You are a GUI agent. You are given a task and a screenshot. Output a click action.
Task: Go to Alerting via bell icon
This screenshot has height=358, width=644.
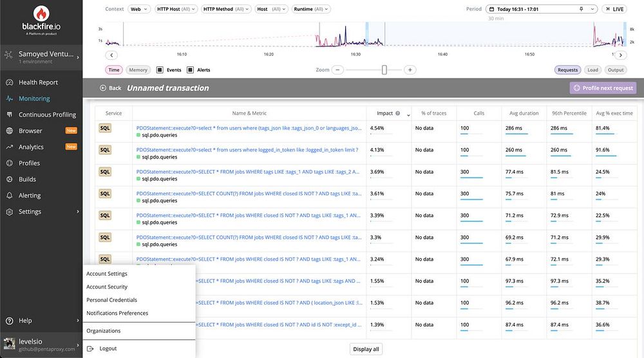click(x=10, y=196)
